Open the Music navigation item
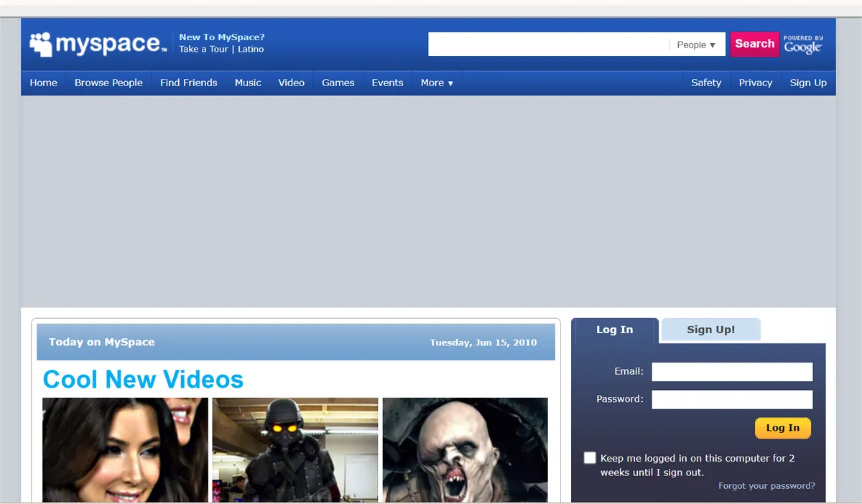Viewport: 862px width, 504px height. (248, 83)
